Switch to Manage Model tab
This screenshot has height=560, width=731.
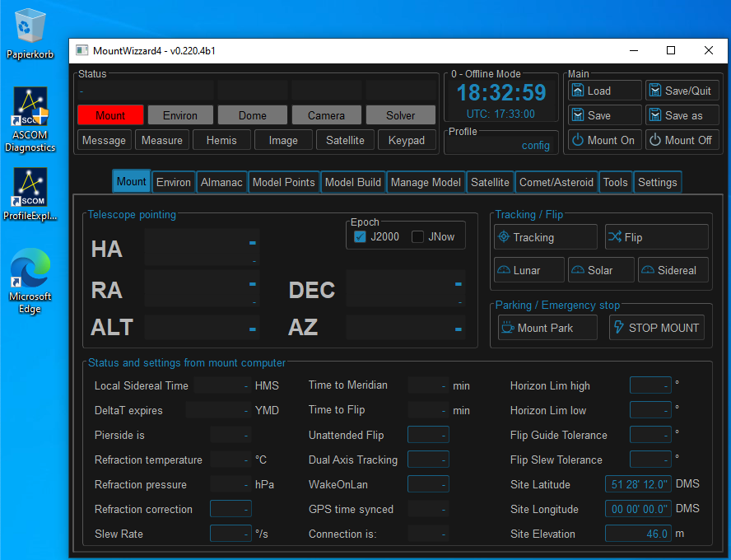(x=426, y=182)
